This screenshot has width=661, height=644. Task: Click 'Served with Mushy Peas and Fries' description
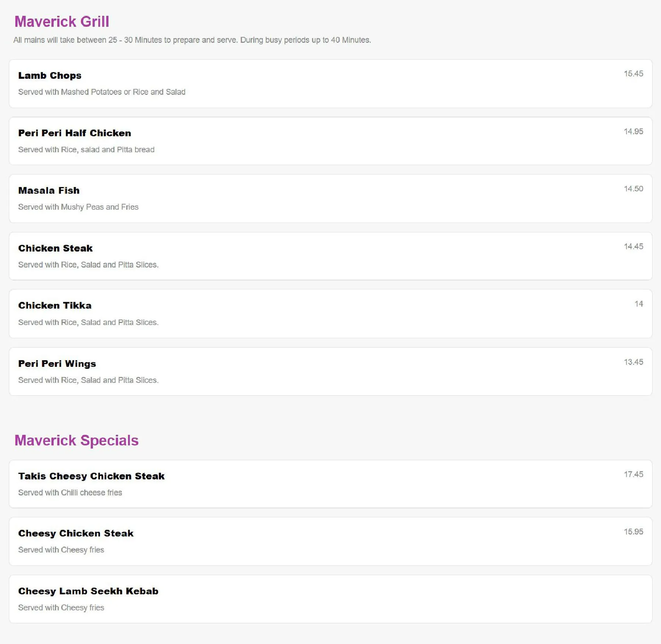[78, 207]
